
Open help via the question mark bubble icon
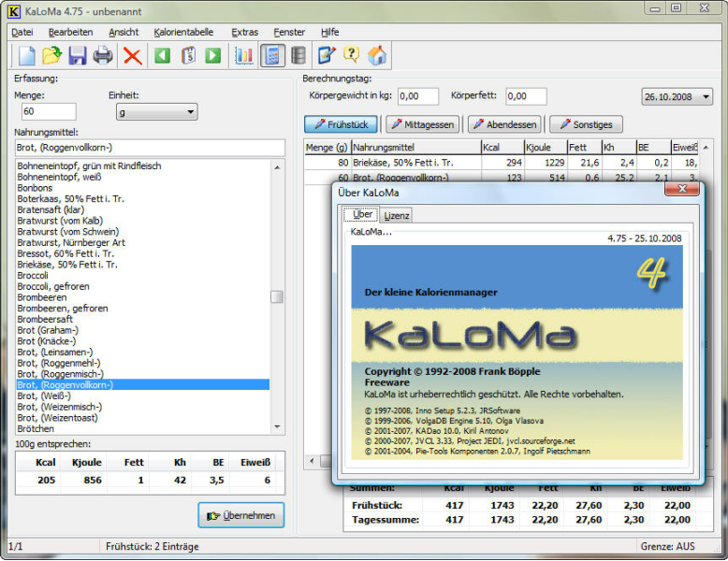coord(352,56)
